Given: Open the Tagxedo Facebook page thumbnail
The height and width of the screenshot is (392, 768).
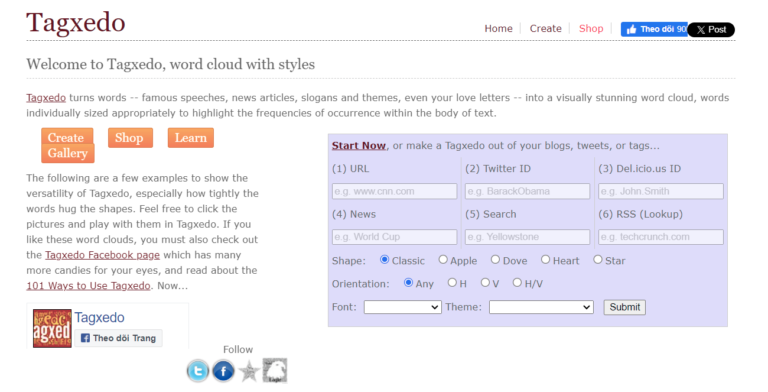Looking at the screenshot, I should pyautogui.click(x=52, y=328).
